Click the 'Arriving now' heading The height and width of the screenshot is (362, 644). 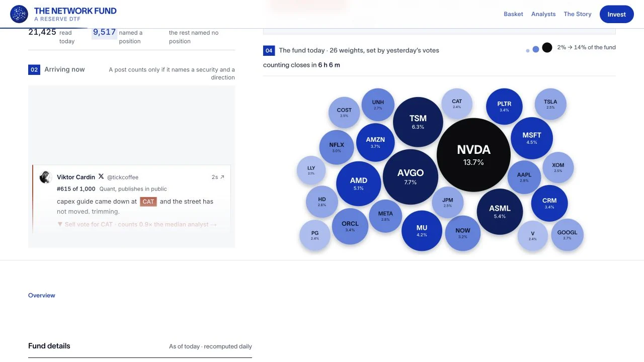[64, 69]
